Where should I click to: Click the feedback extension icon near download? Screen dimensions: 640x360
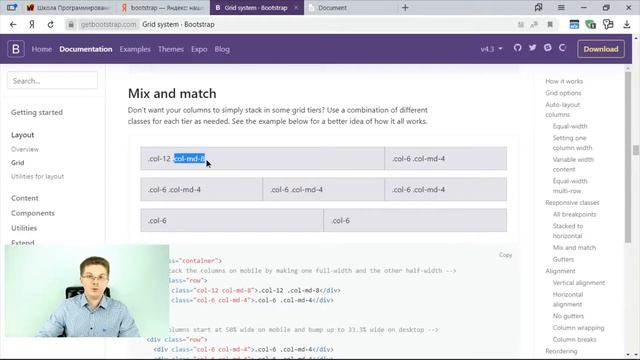coord(608,24)
